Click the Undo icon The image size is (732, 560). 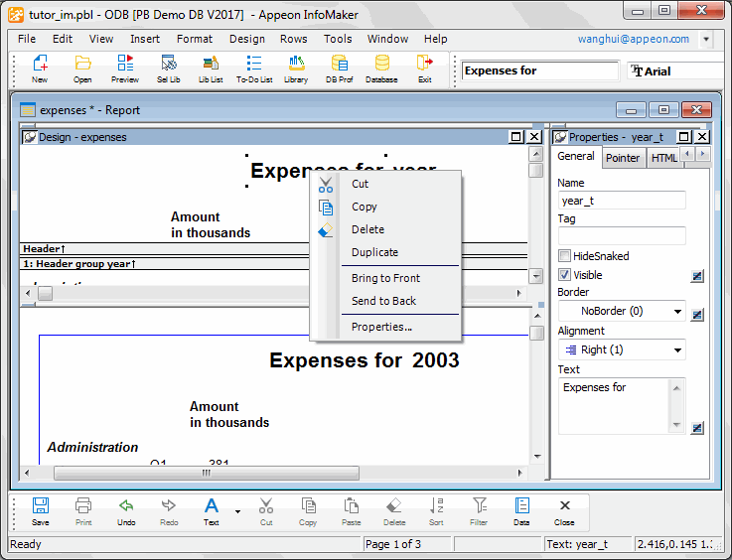click(126, 512)
